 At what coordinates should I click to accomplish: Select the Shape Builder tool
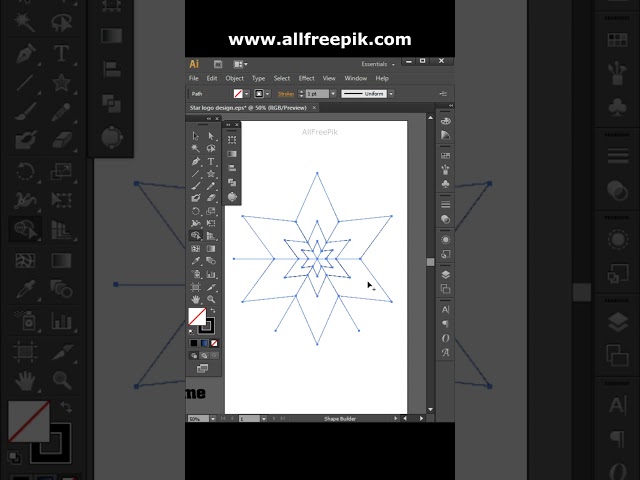click(x=196, y=236)
